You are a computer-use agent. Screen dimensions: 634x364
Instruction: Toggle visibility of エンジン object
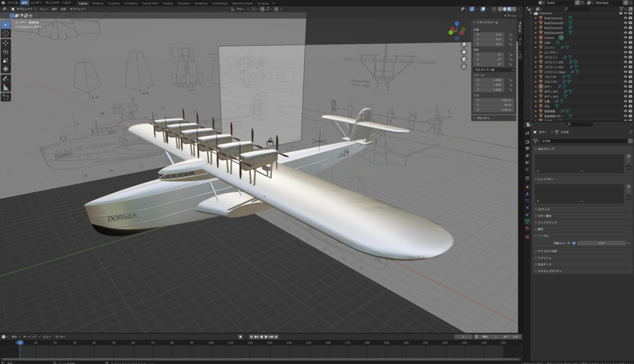(x=625, y=47)
